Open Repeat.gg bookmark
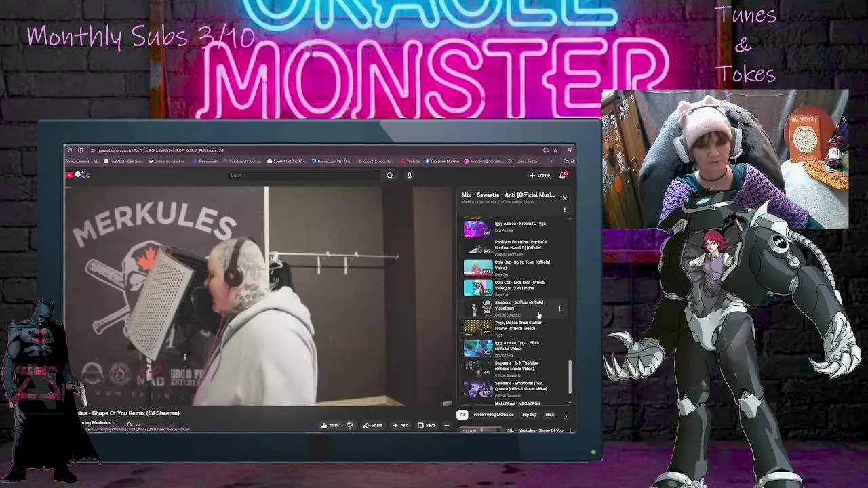The height and width of the screenshot is (488, 868). coord(332,161)
